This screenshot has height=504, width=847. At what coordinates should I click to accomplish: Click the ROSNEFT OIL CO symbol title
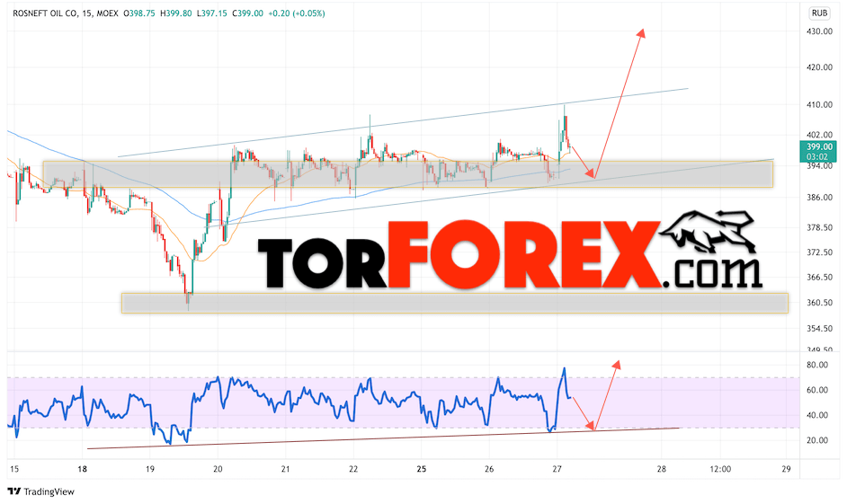[x=45, y=13]
